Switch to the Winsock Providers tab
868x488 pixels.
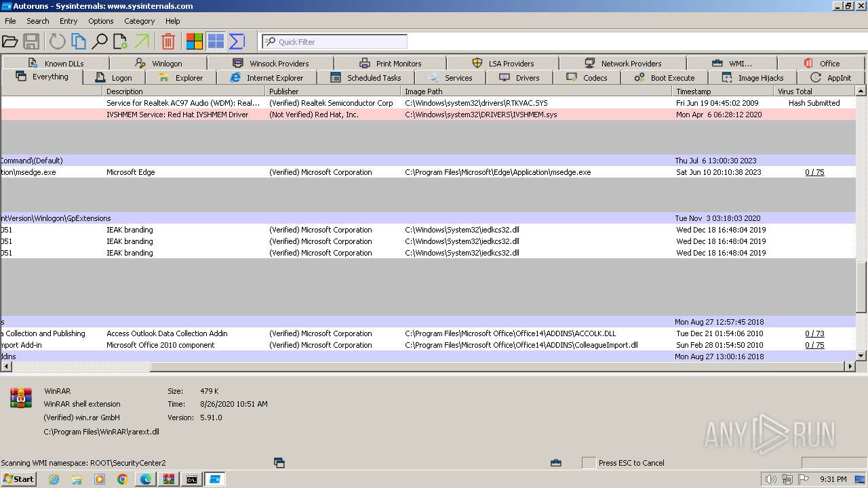point(270,63)
